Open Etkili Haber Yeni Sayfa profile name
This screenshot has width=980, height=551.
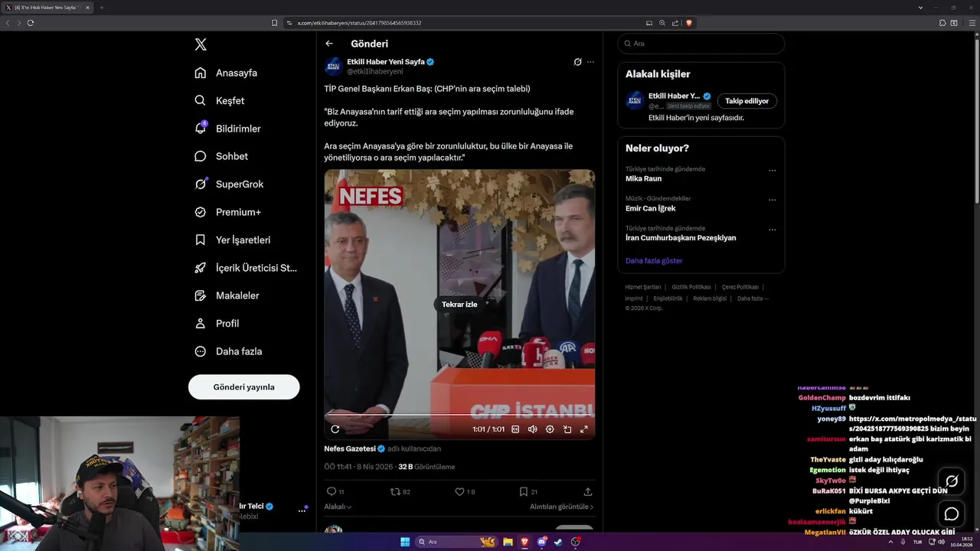[386, 61]
